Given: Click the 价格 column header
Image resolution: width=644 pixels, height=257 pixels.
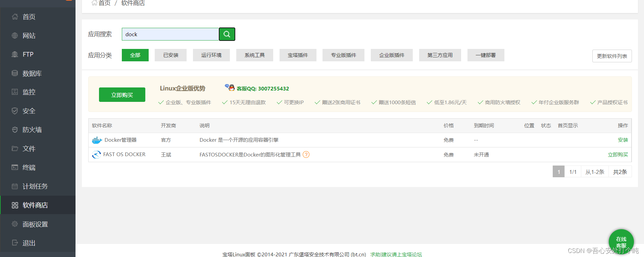Looking at the screenshot, I should click(x=449, y=125).
